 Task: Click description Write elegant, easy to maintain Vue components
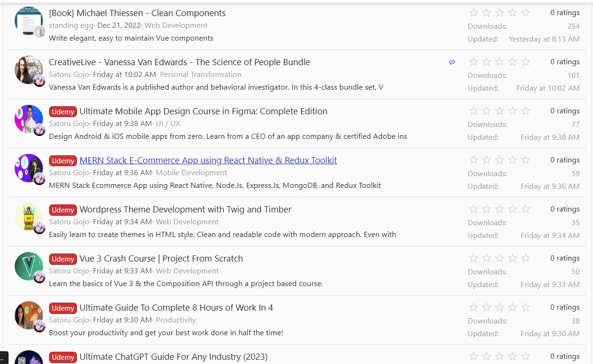click(131, 38)
